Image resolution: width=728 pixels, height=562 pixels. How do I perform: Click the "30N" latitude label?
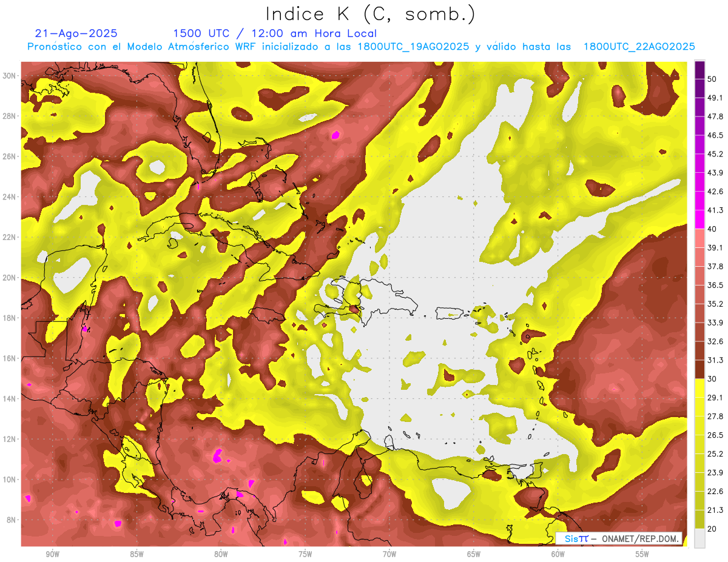(x=9, y=76)
